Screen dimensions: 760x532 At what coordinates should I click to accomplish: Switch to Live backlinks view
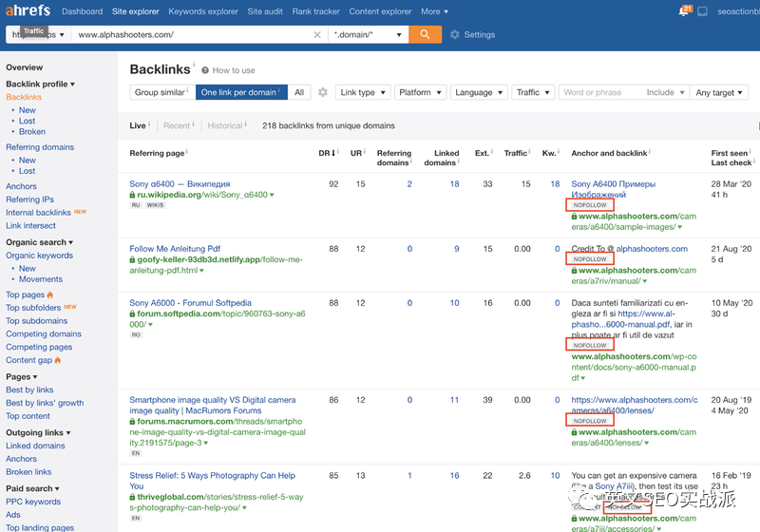click(138, 125)
